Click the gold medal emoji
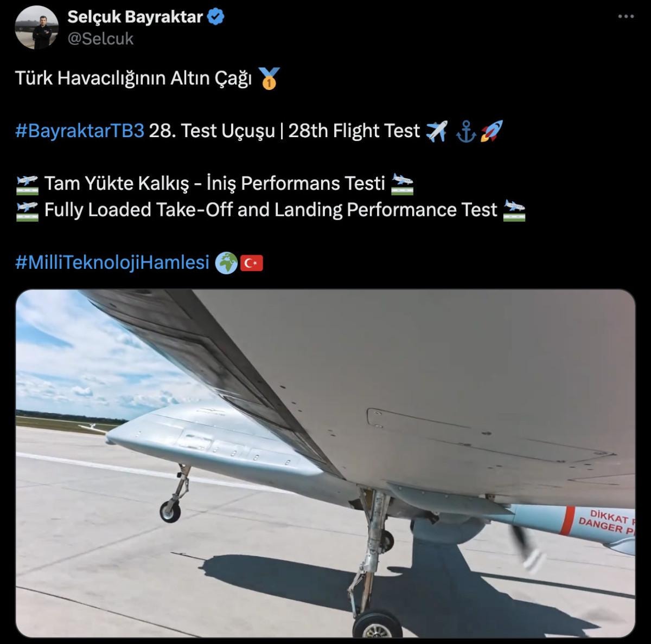651x644 pixels. coord(269,79)
